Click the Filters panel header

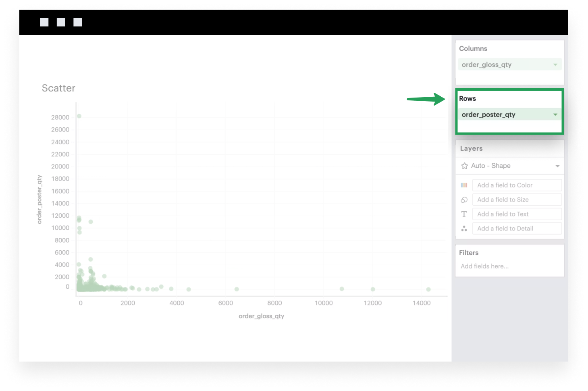pyautogui.click(x=469, y=253)
